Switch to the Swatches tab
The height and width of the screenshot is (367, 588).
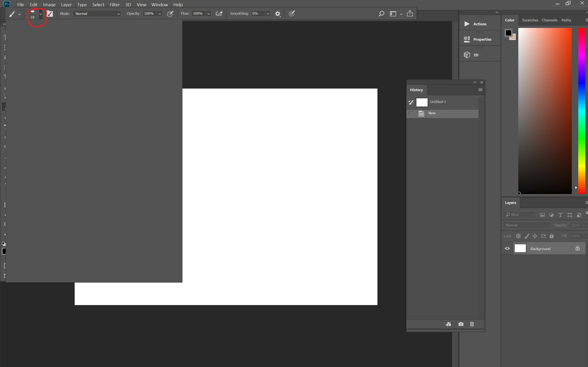pos(530,20)
